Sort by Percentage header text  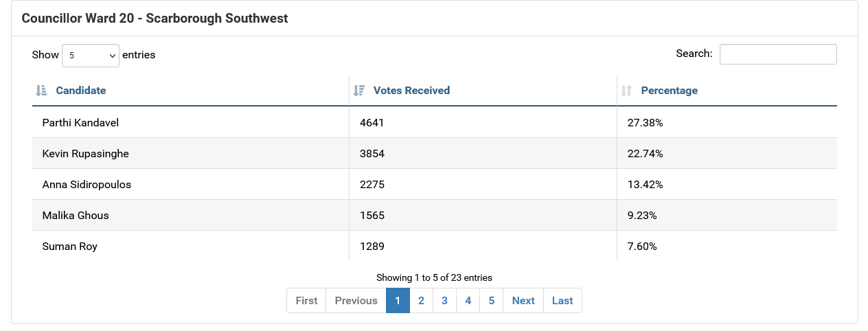coord(669,91)
